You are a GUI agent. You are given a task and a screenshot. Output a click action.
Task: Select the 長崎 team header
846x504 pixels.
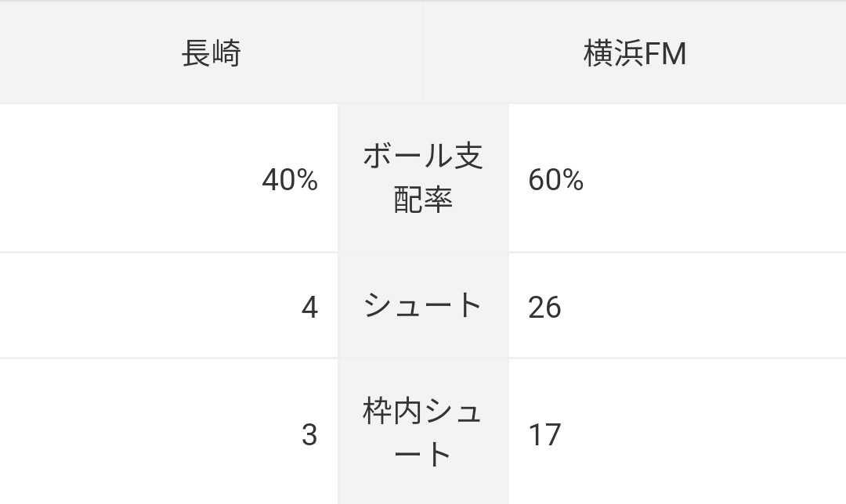click(x=211, y=54)
